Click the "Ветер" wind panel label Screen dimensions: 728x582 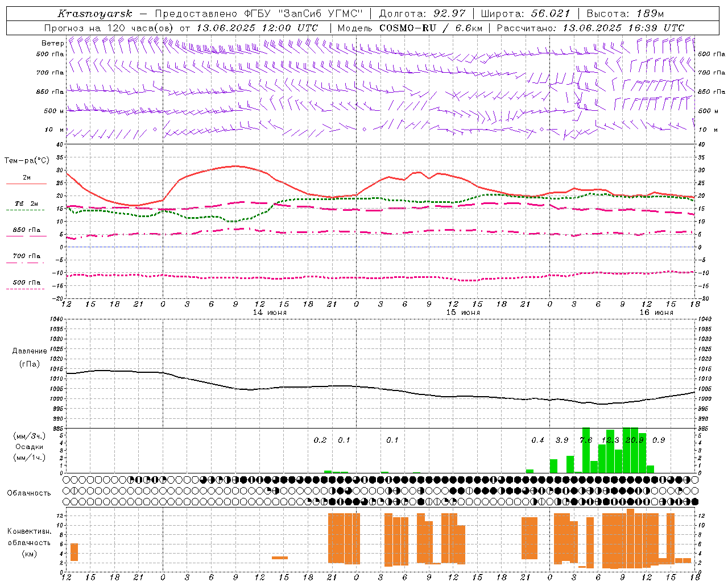point(52,43)
